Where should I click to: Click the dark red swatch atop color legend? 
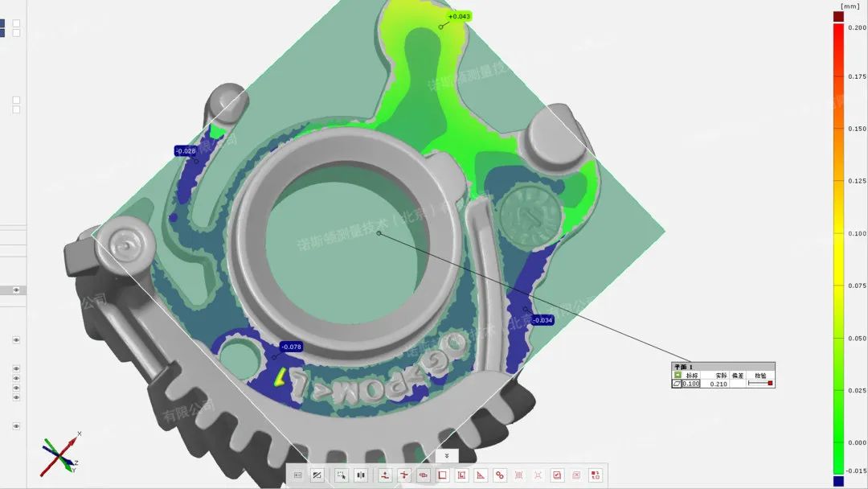click(x=839, y=16)
